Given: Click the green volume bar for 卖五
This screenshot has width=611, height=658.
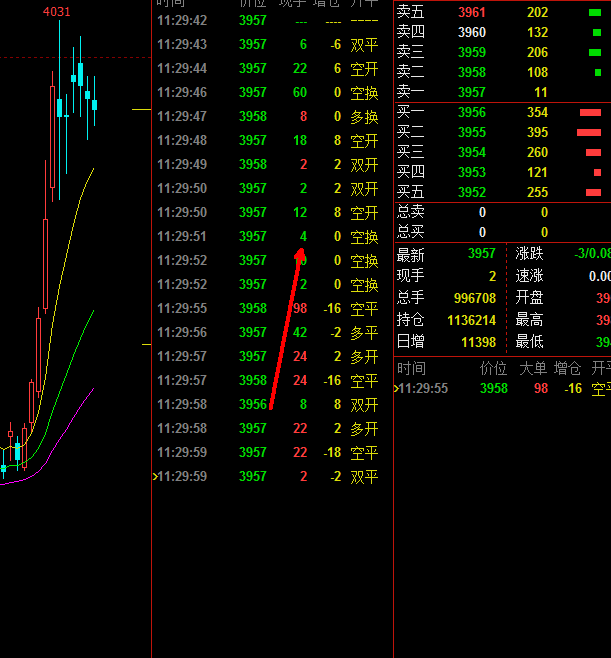Looking at the screenshot, I should 595,12.
